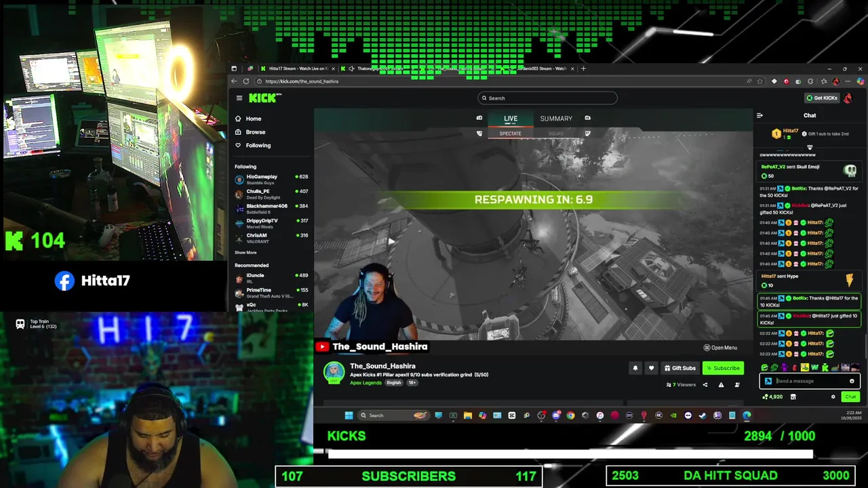Click the Edge browser back arrow

pos(235,81)
